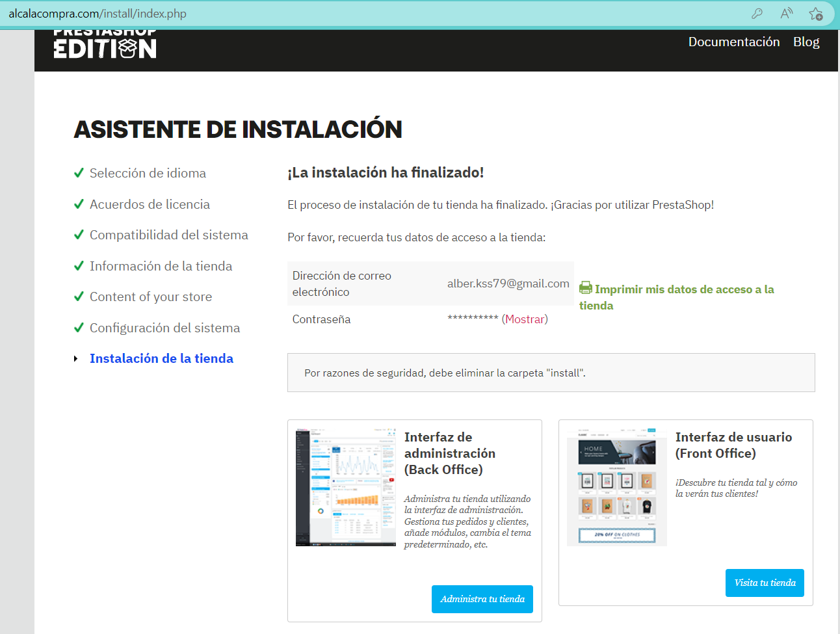Click the Administra tu tienda button
840x634 pixels.
482,599
